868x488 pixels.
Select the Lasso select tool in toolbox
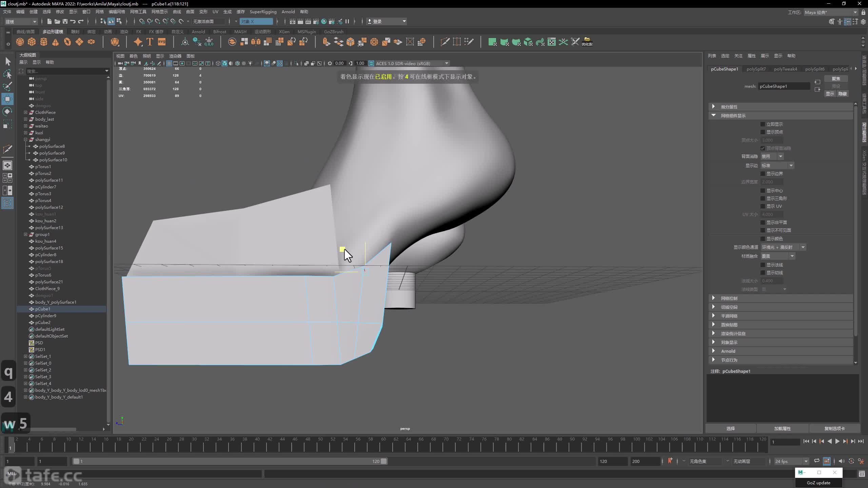pos(7,74)
